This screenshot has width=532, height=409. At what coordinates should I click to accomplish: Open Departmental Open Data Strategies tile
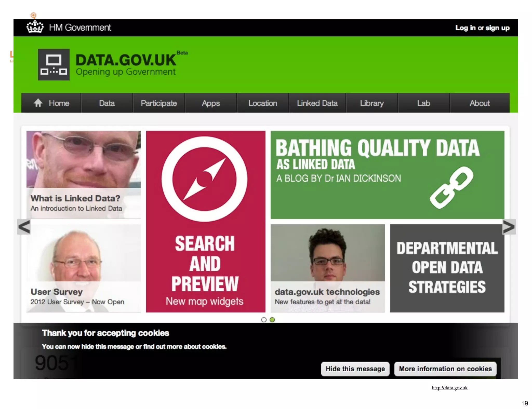447,268
